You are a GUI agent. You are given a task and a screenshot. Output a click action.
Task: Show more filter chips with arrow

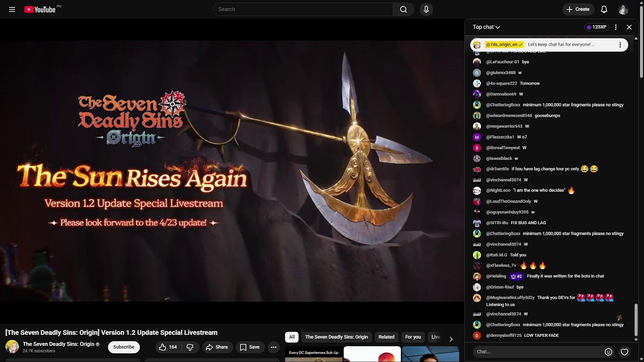tap(451, 339)
